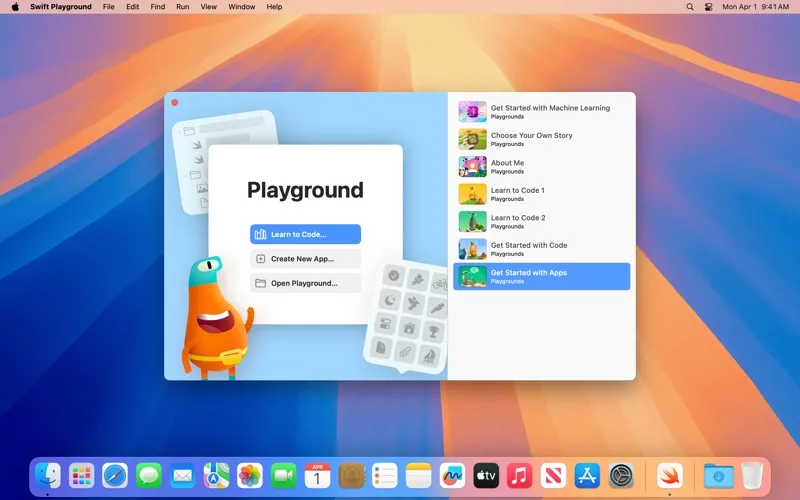
Task: Click 'Choose Your Own Story' title text
Action: tap(531, 135)
